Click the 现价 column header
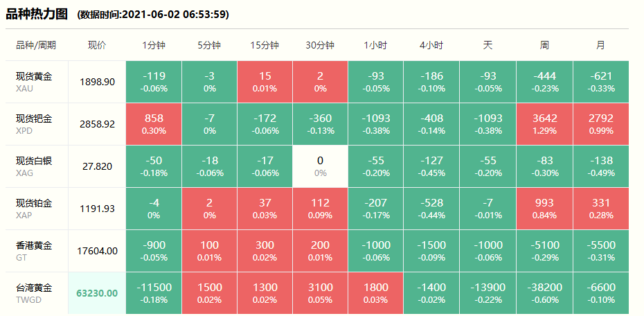The image size is (644, 316). 97,45
